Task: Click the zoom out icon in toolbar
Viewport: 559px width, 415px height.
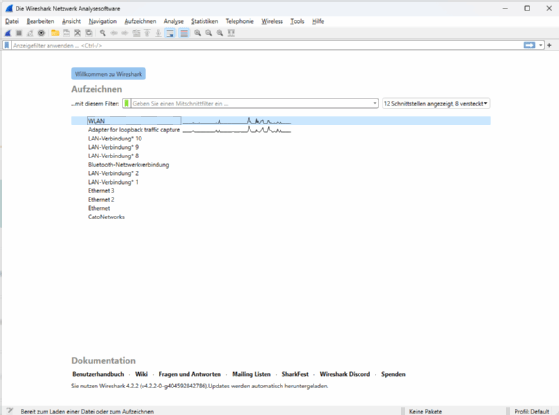Action: pos(209,33)
